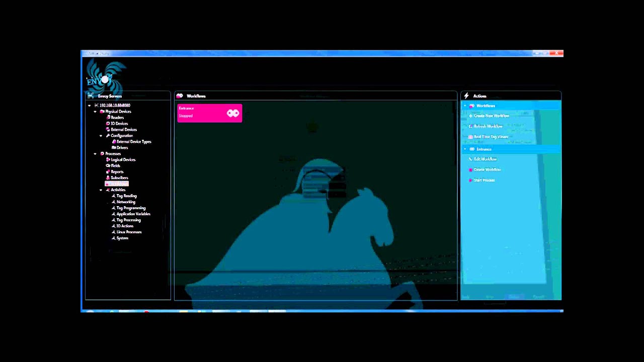644x362 pixels.
Task: Select the IO Devices icon in the tree
Action: point(108,124)
